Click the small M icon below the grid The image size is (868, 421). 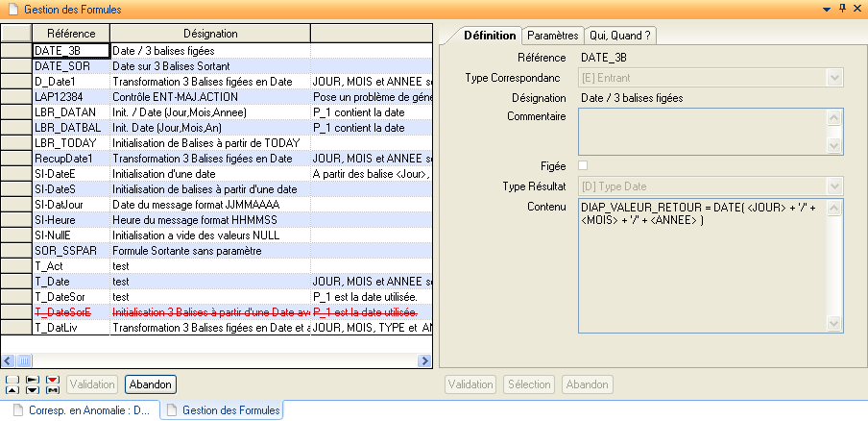(53, 389)
